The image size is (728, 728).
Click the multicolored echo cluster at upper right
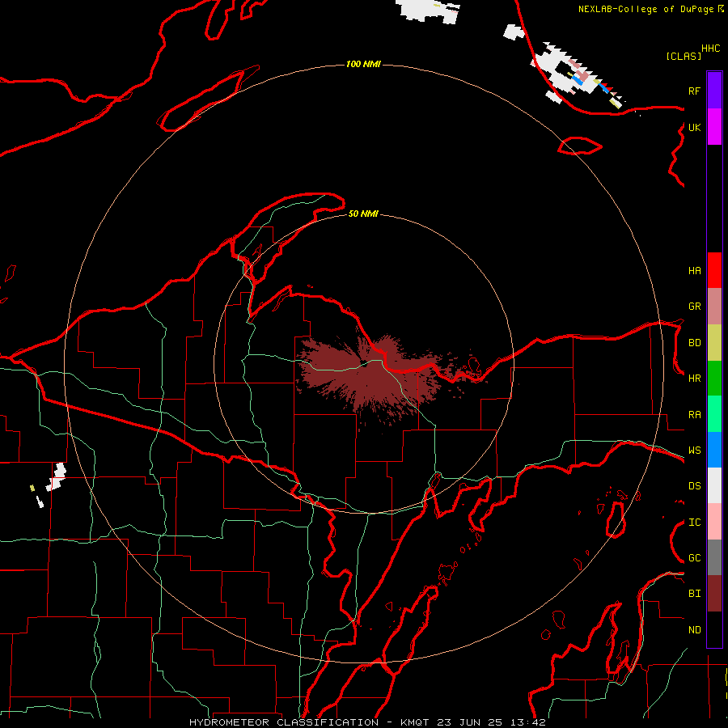(578, 77)
